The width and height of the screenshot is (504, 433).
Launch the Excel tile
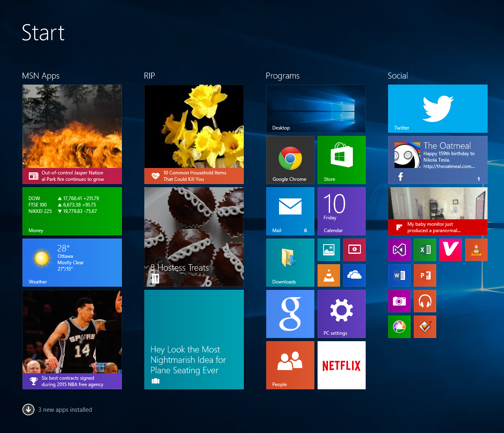(425, 250)
